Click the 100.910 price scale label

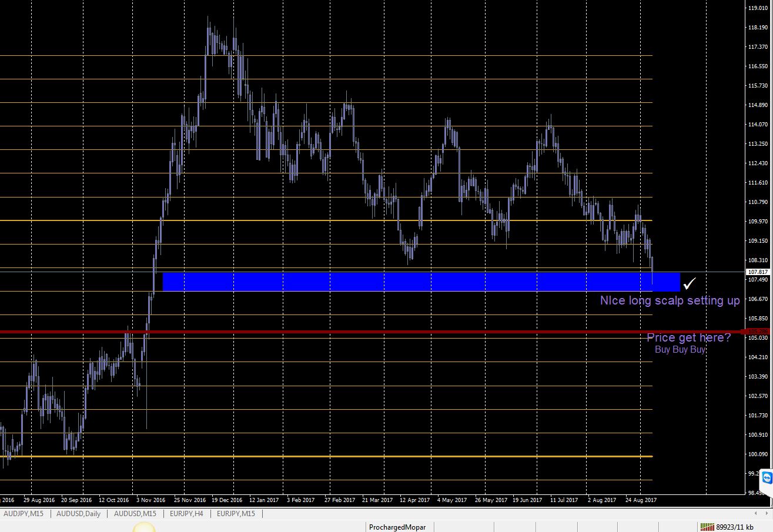pos(758,435)
